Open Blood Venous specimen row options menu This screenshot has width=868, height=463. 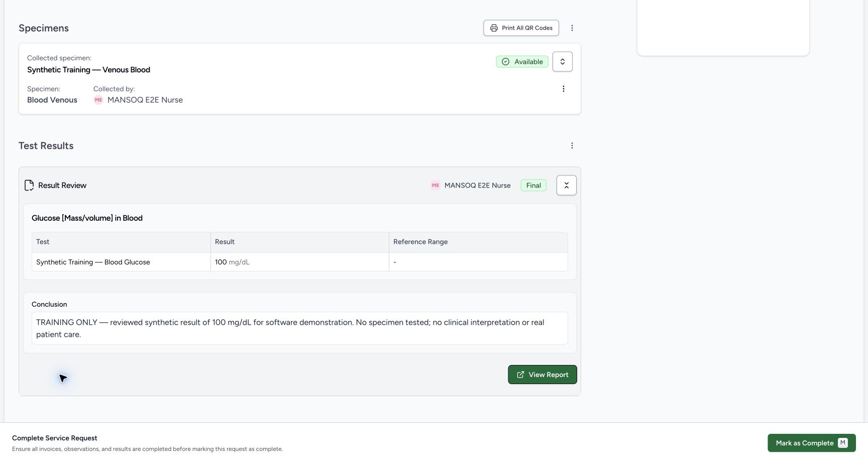(563, 89)
